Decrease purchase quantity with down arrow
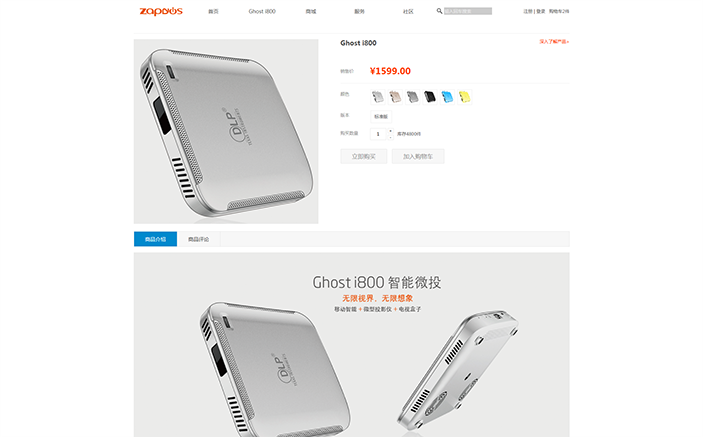Image resolution: width=703 pixels, height=437 pixels. [391, 137]
